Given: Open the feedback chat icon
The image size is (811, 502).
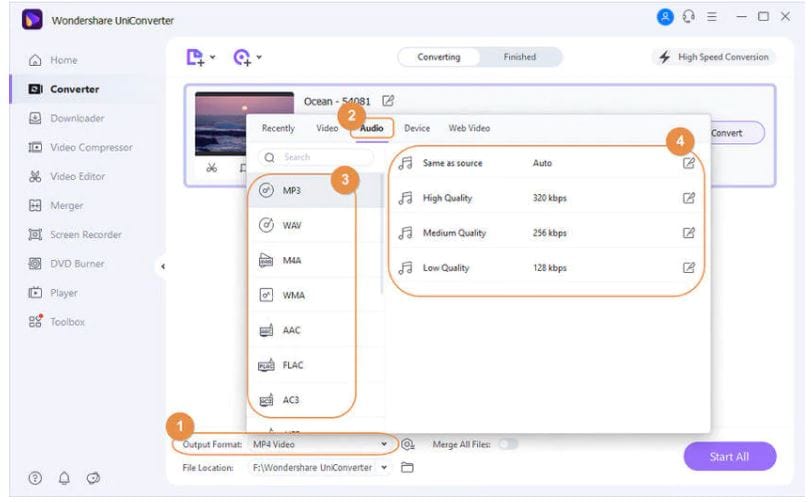Looking at the screenshot, I should [93, 478].
